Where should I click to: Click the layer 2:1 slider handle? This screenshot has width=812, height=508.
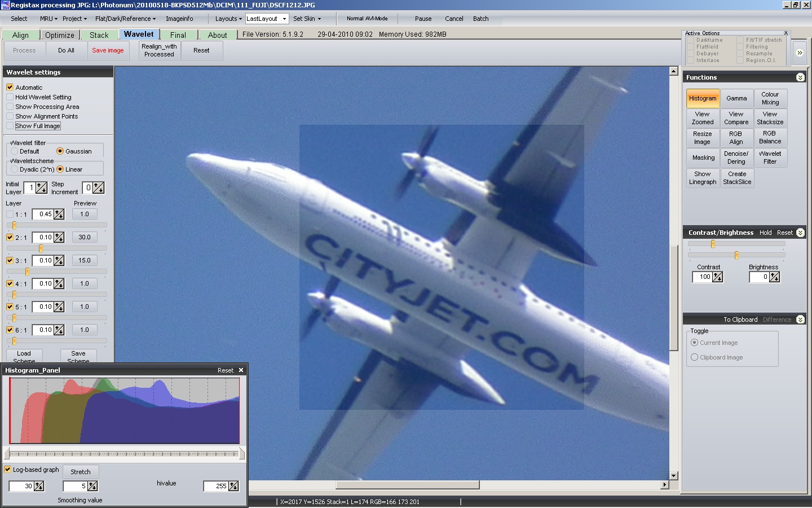pyautogui.click(x=41, y=248)
